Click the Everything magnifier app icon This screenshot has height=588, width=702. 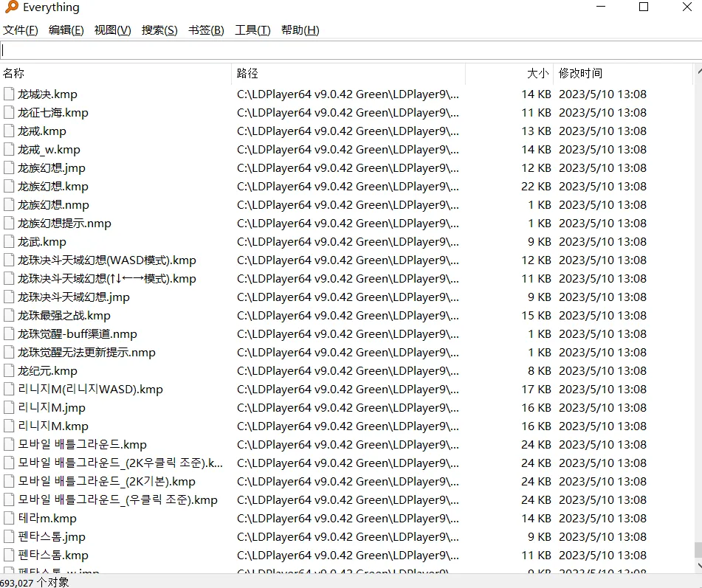(11, 7)
